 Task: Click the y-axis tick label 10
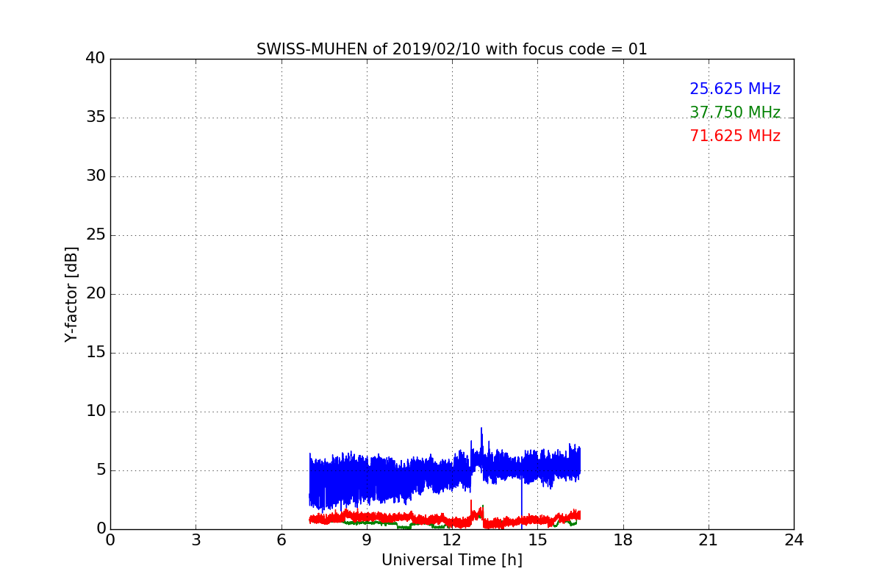96,412
